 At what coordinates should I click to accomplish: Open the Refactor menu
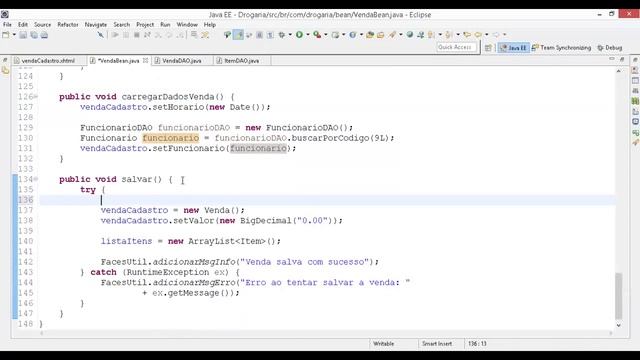[x=68, y=24]
